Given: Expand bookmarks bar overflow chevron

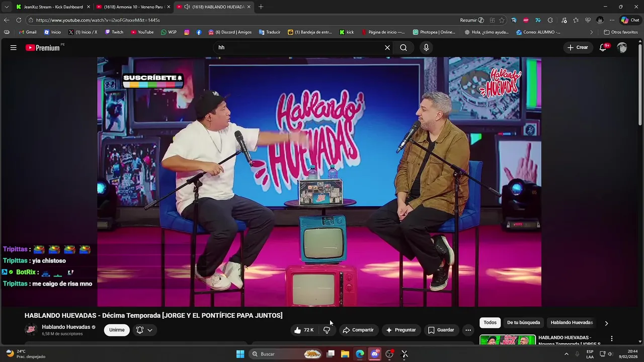Looking at the screenshot, I should [591, 32].
